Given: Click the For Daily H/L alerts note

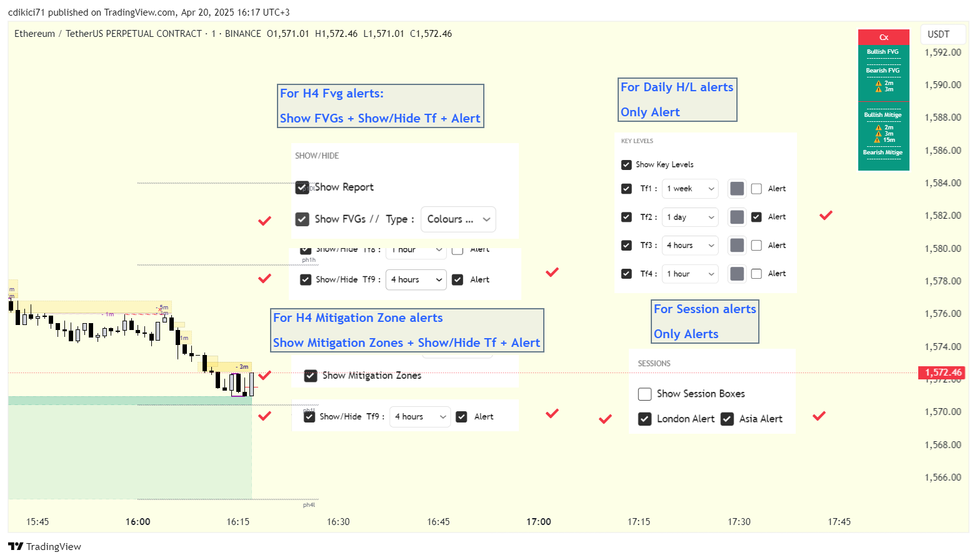Looking at the screenshot, I should point(678,99).
